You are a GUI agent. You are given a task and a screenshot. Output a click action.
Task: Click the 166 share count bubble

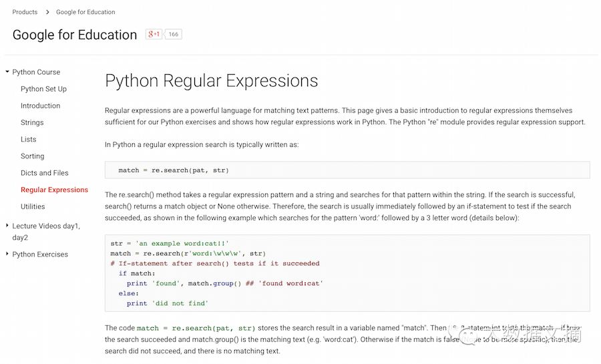[x=173, y=34]
